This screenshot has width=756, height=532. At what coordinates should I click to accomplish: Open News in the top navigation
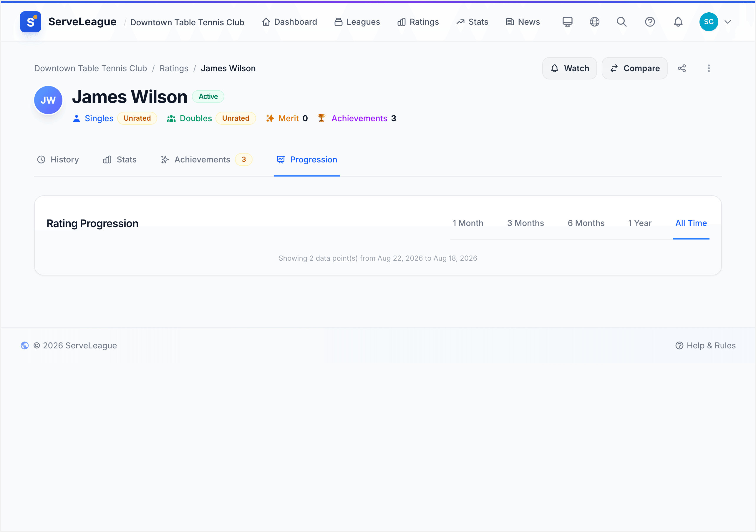click(523, 22)
